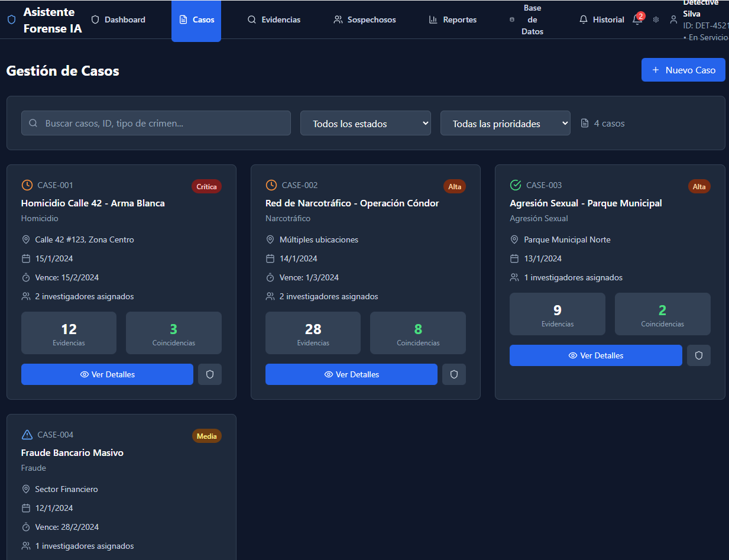Click the green check status icon of CASE-003
Viewport: 729px width, 560px height.
point(516,185)
